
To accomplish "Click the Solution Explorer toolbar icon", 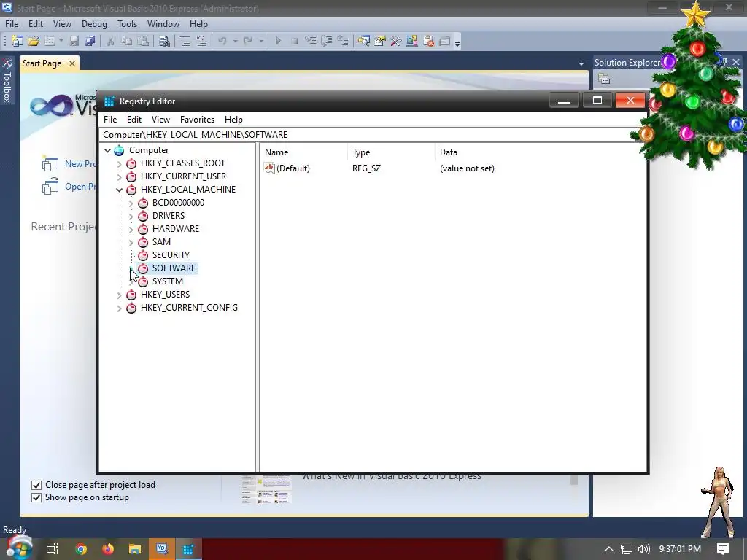I will click(x=363, y=42).
